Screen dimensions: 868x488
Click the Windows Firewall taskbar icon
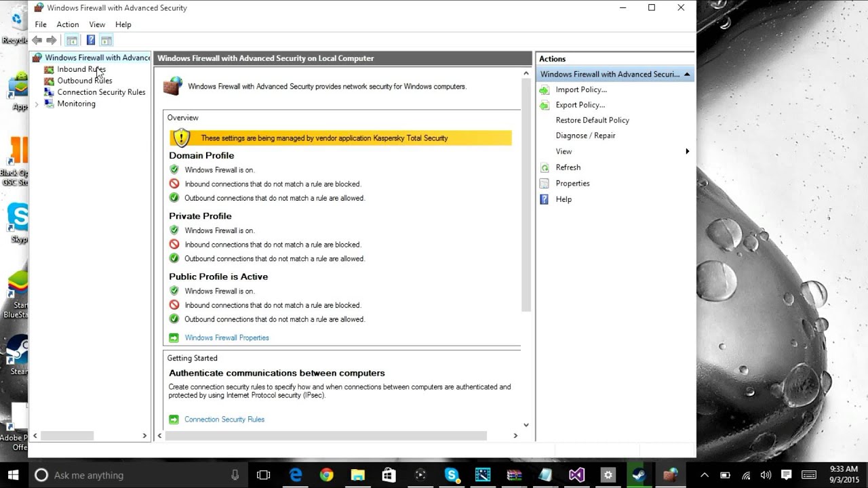tap(671, 475)
